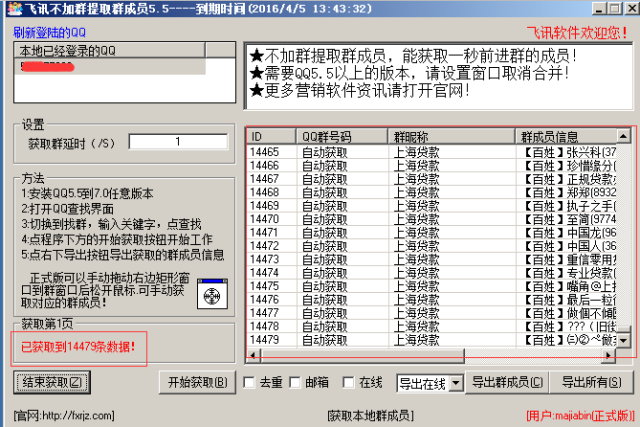Click the 获取群延时 input field
This screenshot has height=427, width=640.
click(178, 142)
